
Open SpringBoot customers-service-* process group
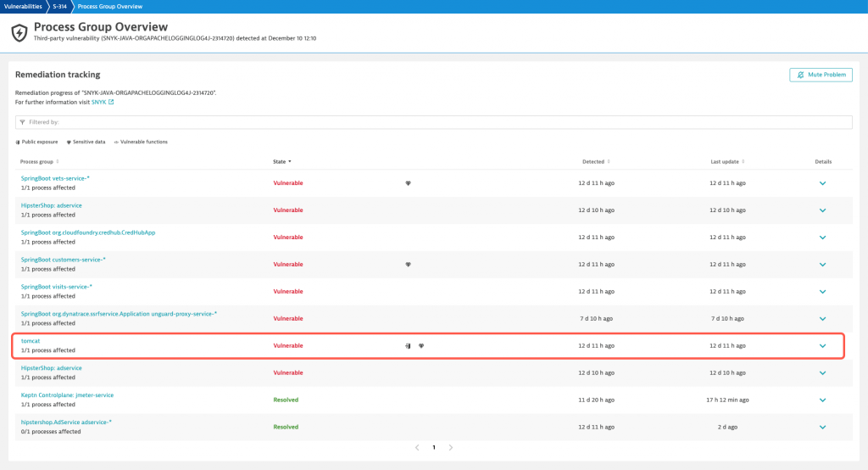(63, 260)
